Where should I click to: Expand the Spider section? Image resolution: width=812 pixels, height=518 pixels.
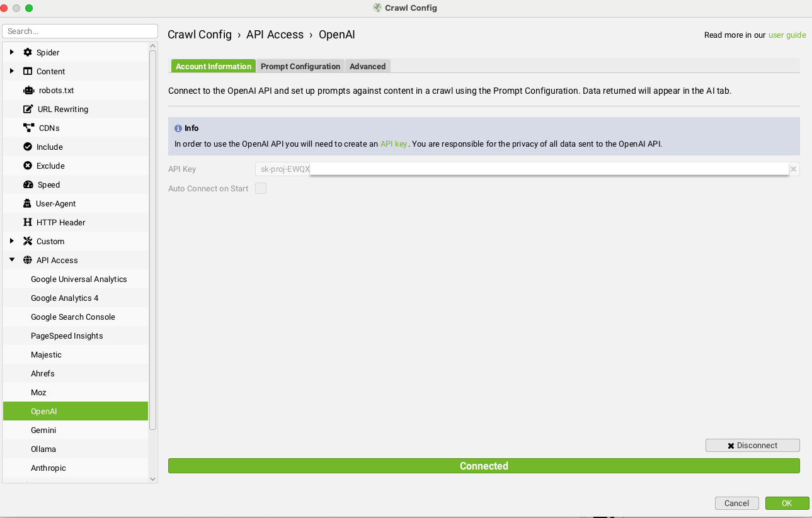[x=11, y=52]
